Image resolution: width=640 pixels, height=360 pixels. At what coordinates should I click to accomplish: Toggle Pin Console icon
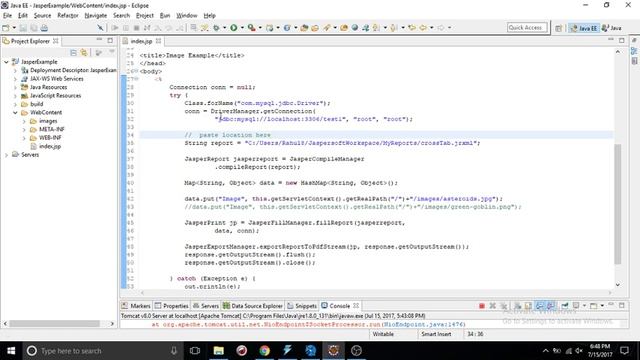(565, 306)
